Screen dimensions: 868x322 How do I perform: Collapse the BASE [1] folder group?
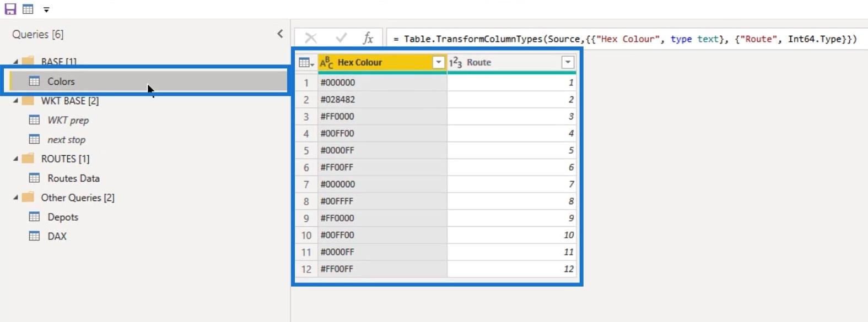pos(15,62)
